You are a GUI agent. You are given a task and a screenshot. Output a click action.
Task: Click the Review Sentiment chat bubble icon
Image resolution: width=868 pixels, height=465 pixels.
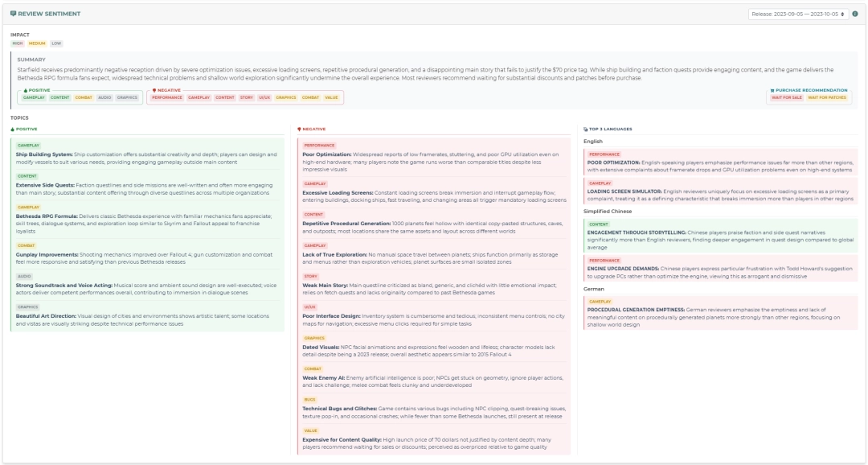pyautogui.click(x=14, y=14)
